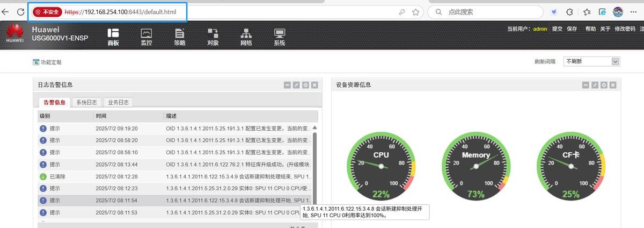Click the CPU gauge showing 22%
644x228 pixels.
point(380,166)
